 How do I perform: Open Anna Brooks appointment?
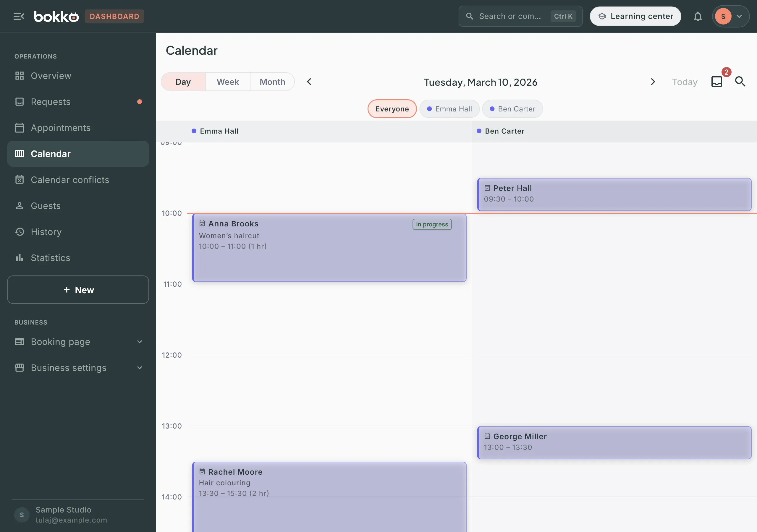click(x=329, y=248)
